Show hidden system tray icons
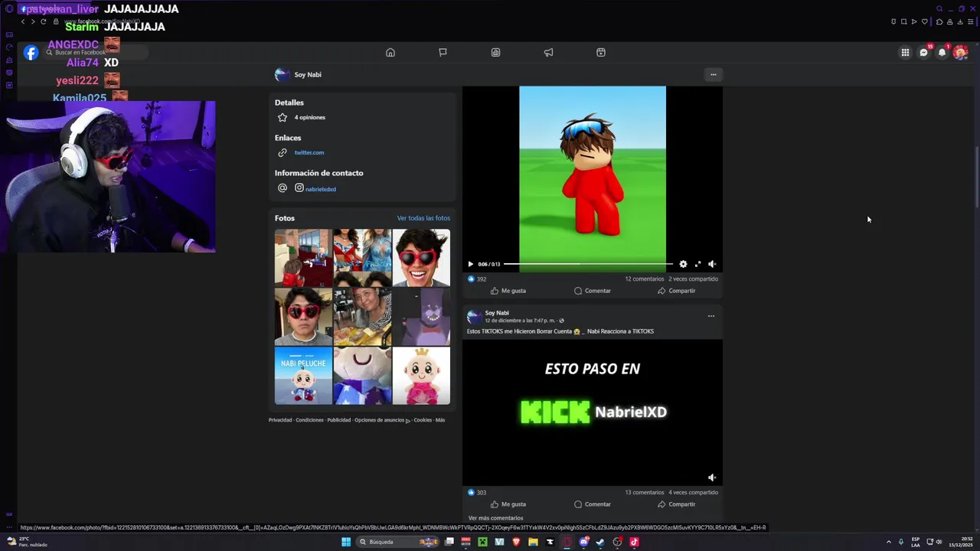 [x=888, y=542]
